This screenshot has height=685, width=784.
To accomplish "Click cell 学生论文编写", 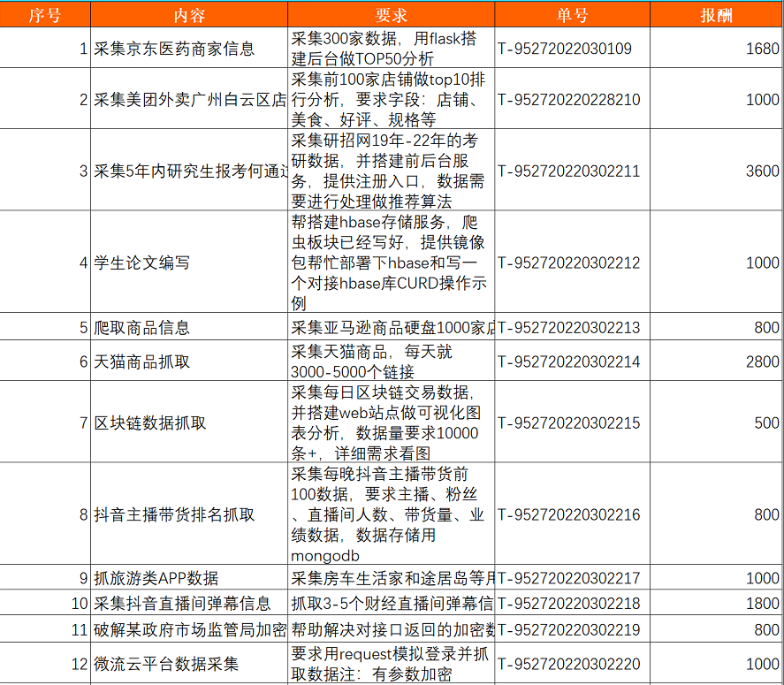I will (x=189, y=262).
